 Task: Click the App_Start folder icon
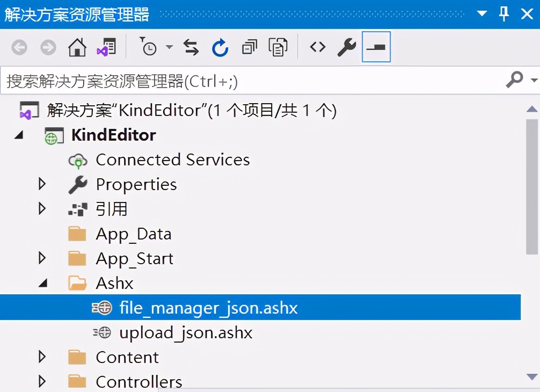(x=77, y=258)
